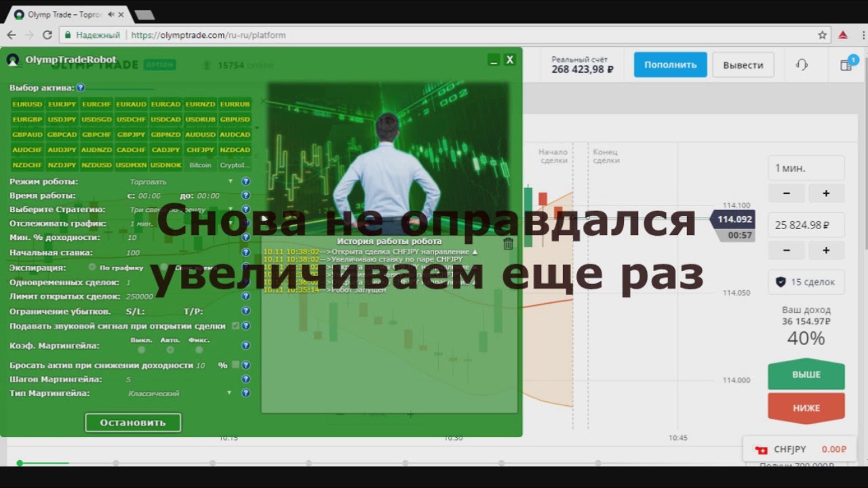This screenshot has width=868, height=488.
Task: Open help for Шагов Мартингейла
Action: 245,380
